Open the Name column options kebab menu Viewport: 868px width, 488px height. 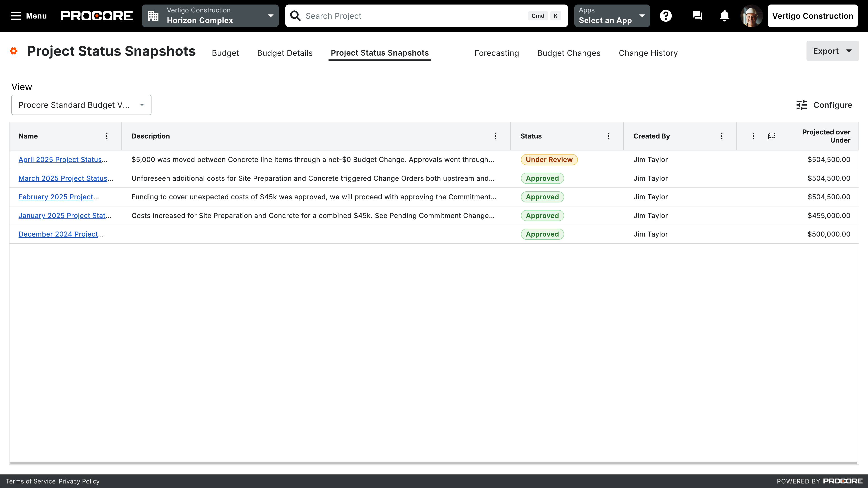[106, 136]
